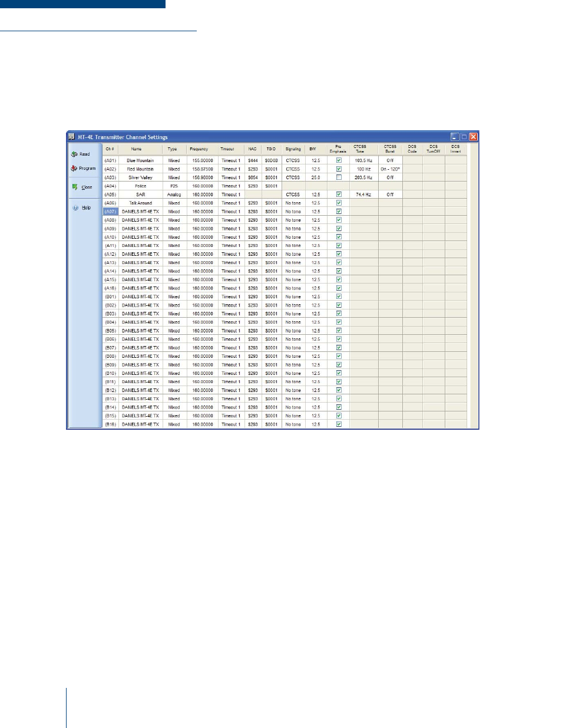Image resolution: width=562 pixels, height=728 pixels.
Task: Click No tone signaling cell for Talk Around
Action: [293, 203]
